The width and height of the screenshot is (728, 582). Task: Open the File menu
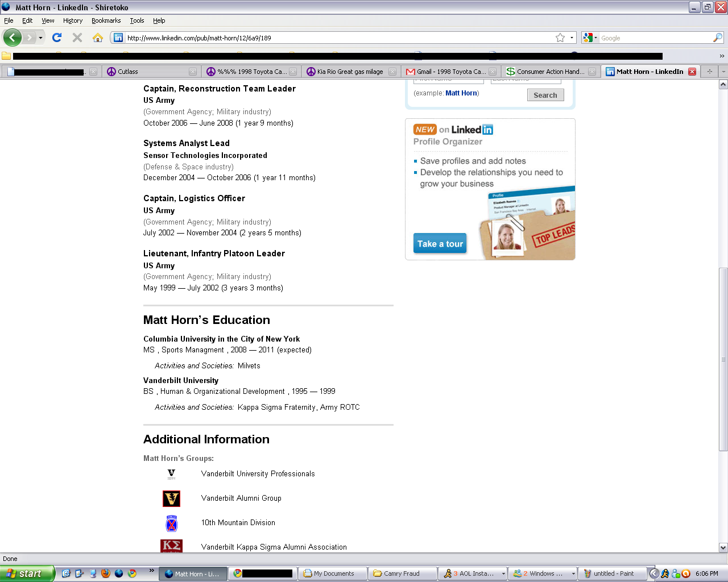(x=9, y=20)
